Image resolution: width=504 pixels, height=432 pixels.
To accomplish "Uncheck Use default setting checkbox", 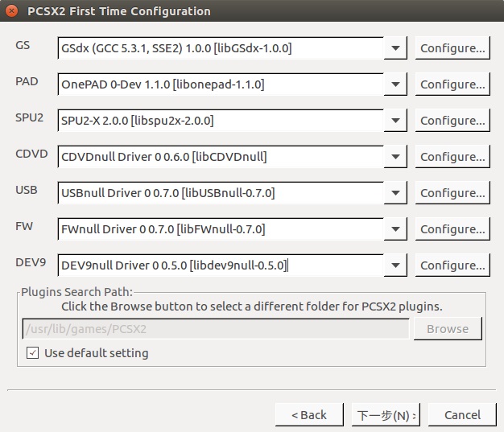I will 33,352.
